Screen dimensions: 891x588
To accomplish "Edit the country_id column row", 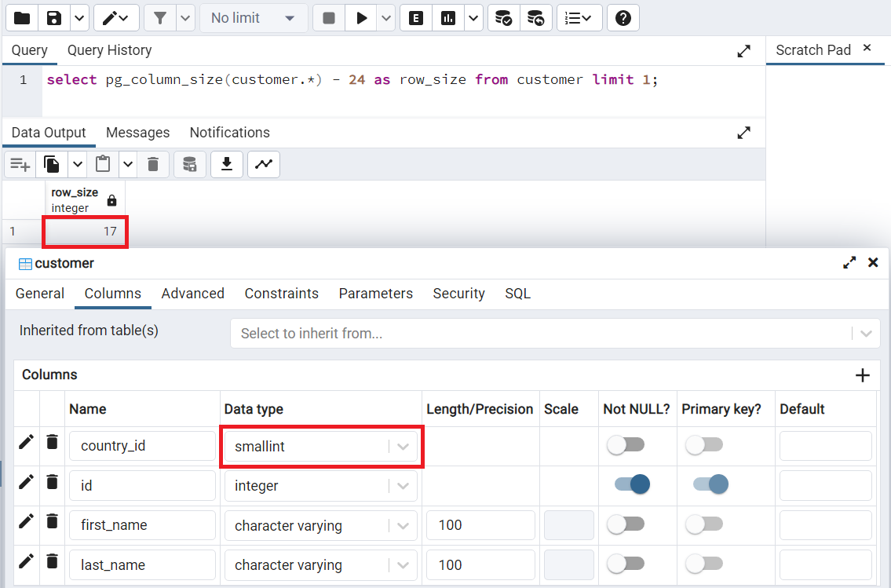I will (26, 442).
